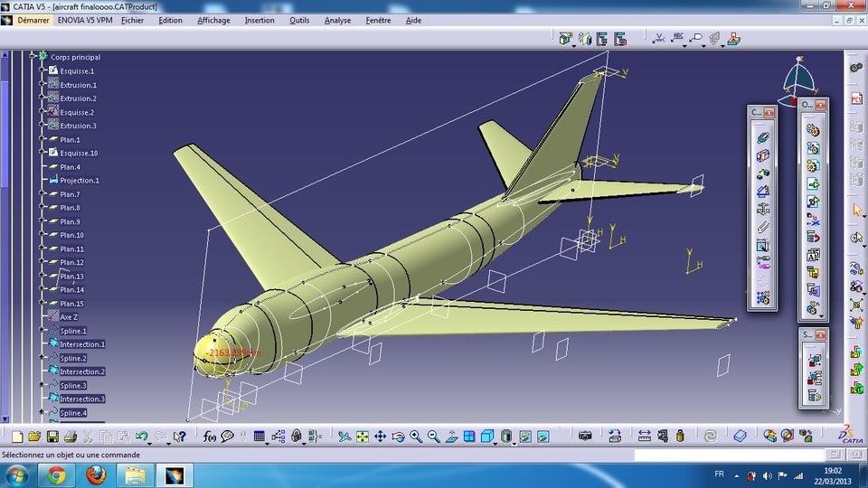Open the Formula f(x) tool

click(x=209, y=436)
